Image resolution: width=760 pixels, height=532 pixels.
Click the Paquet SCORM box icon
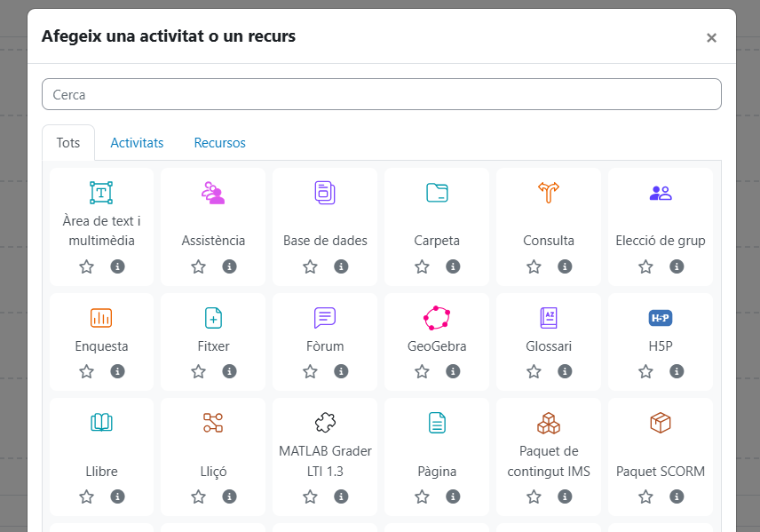click(661, 423)
